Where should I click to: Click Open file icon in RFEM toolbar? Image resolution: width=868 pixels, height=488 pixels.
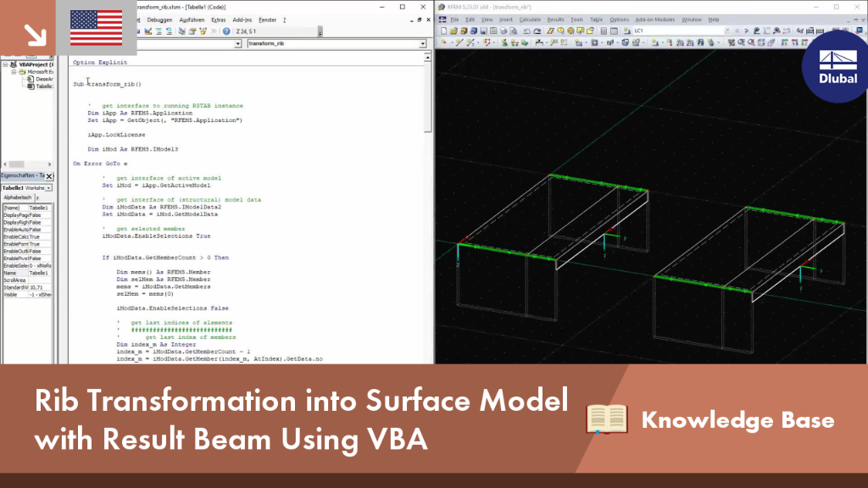(x=453, y=31)
